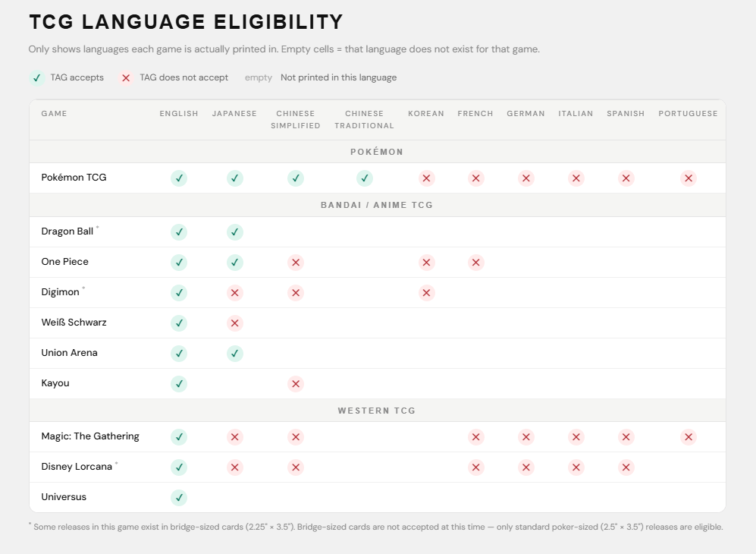The image size is (756, 554).
Task: Click the green 'TAG accepts' legend icon
Action: click(x=36, y=78)
